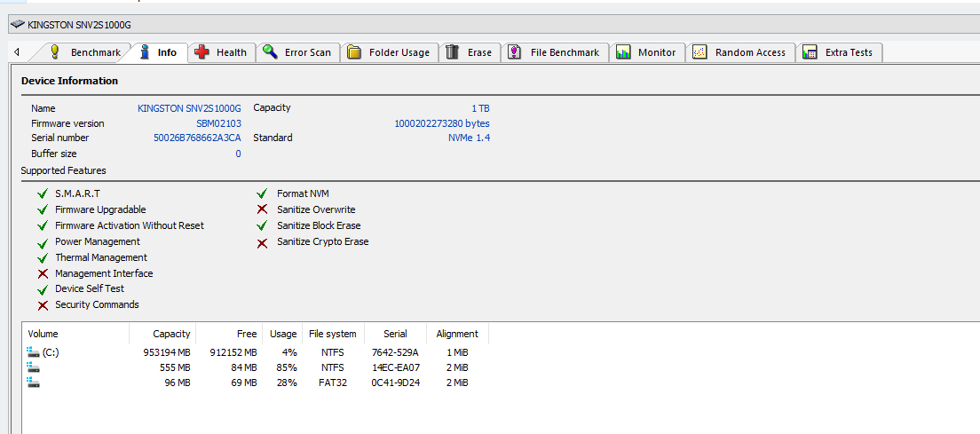Open the KINGSTON SNV2S1000G drive selector
Screen dimensions: 980x434
(494, 25)
